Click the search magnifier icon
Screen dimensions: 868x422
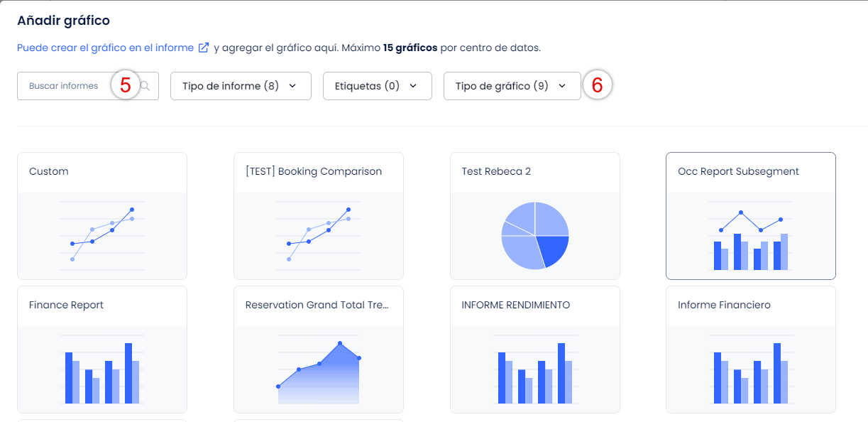(145, 86)
